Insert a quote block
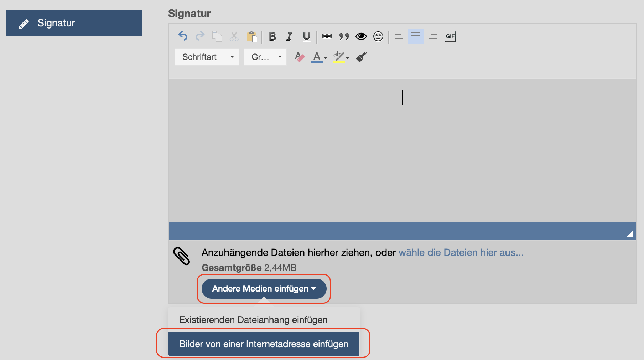The height and width of the screenshot is (360, 644). coord(344,36)
